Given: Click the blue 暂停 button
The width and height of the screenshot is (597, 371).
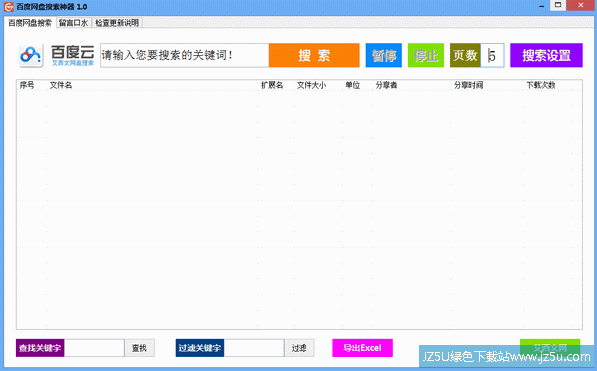Looking at the screenshot, I should point(384,55).
